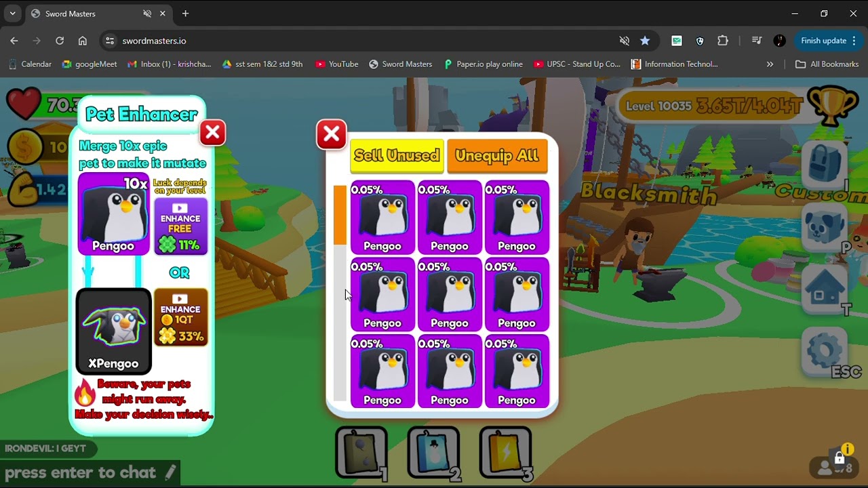
Task: Click the green mail extension icon
Action: click(x=677, y=41)
